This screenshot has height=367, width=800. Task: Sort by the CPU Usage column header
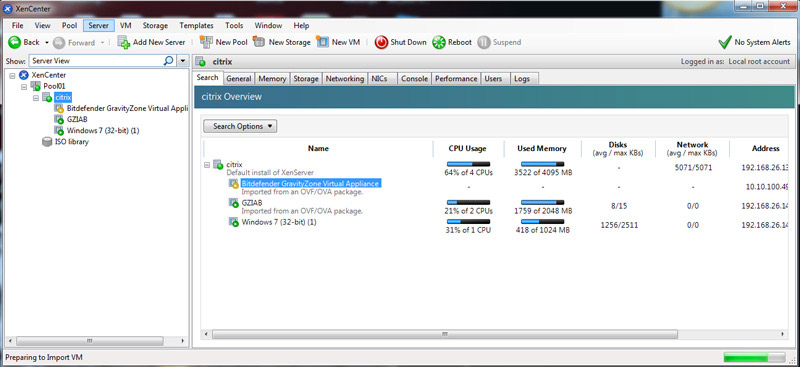point(467,149)
